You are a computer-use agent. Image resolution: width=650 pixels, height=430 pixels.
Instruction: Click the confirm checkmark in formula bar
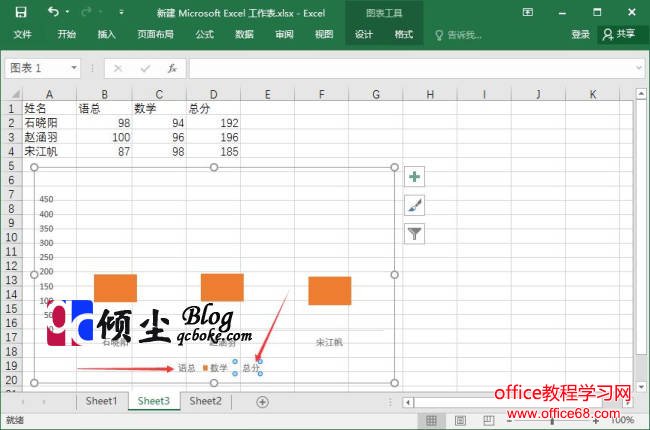145,68
